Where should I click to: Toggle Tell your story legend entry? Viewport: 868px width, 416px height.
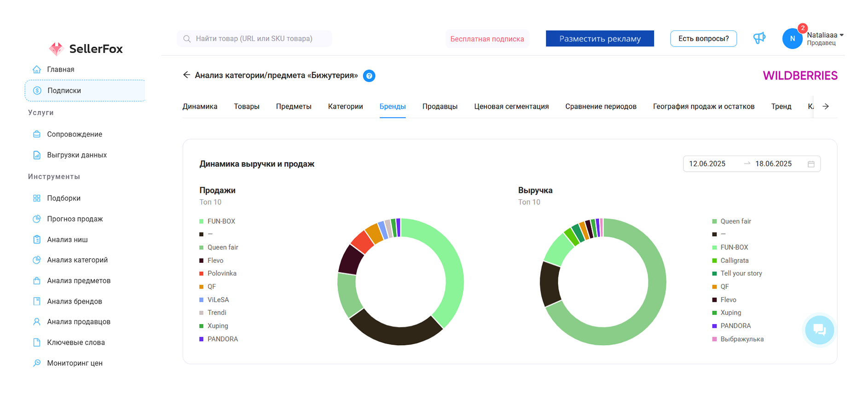pos(737,273)
